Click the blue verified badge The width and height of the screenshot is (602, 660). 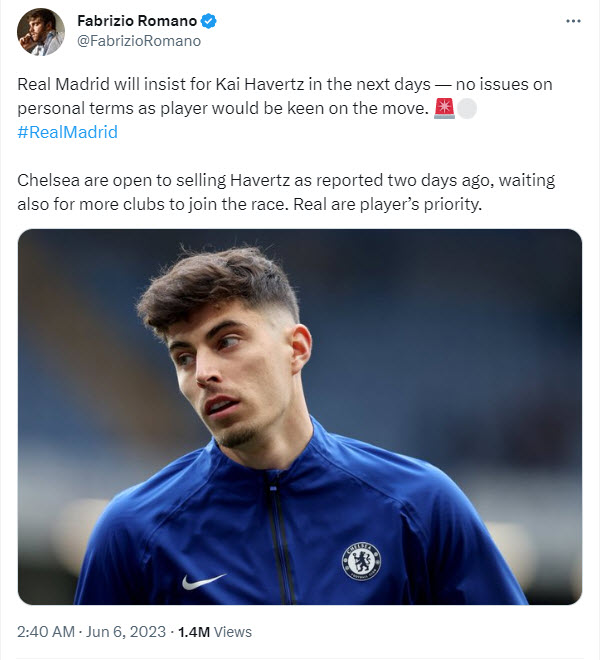[211, 21]
